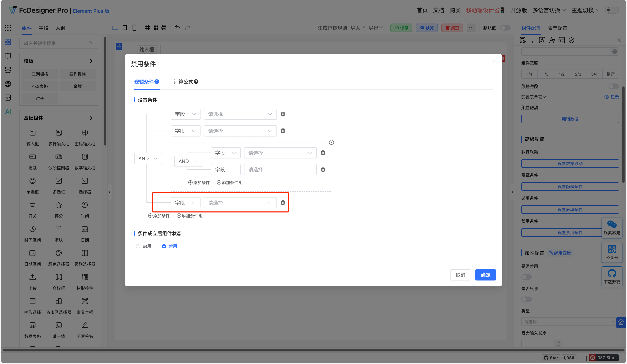This screenshot has height=364, width=627.
Task: Open the 文档 menu item
Action: [438, 10]
